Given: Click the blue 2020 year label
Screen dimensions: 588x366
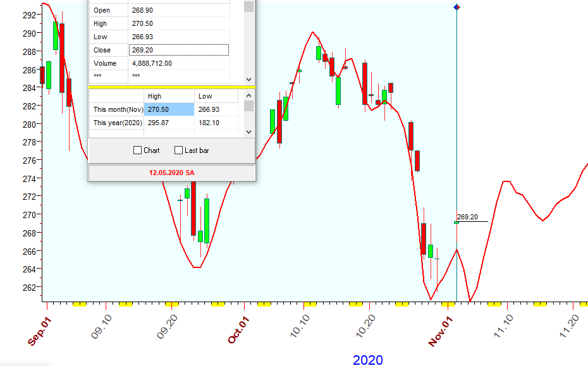Looking at the screenshot, I should pos(367,360).
